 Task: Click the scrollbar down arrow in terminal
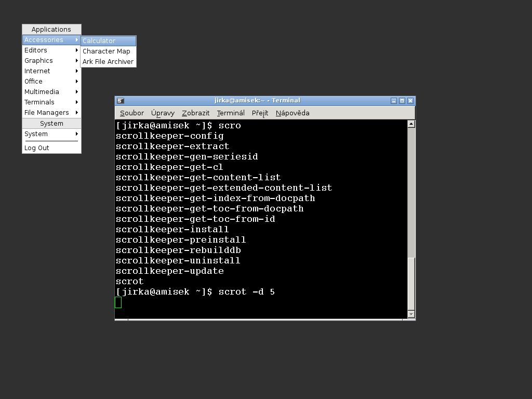click(411, 314)
